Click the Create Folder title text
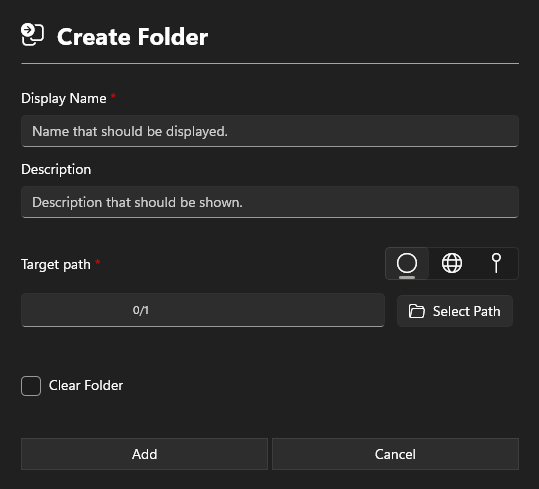Image resolution: width=539 pixels, height=489 pixels. [132, 37]
